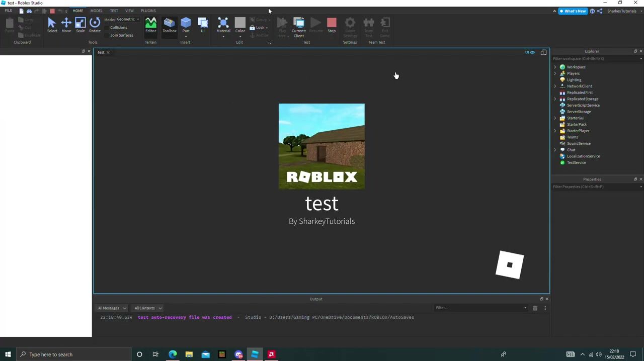Open the Toolbox panel
The image size is (644, 361).
[x=170, y=25]
